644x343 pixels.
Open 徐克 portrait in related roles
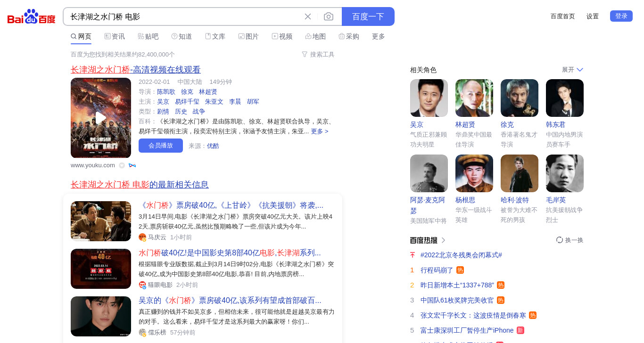pos(520,98)
